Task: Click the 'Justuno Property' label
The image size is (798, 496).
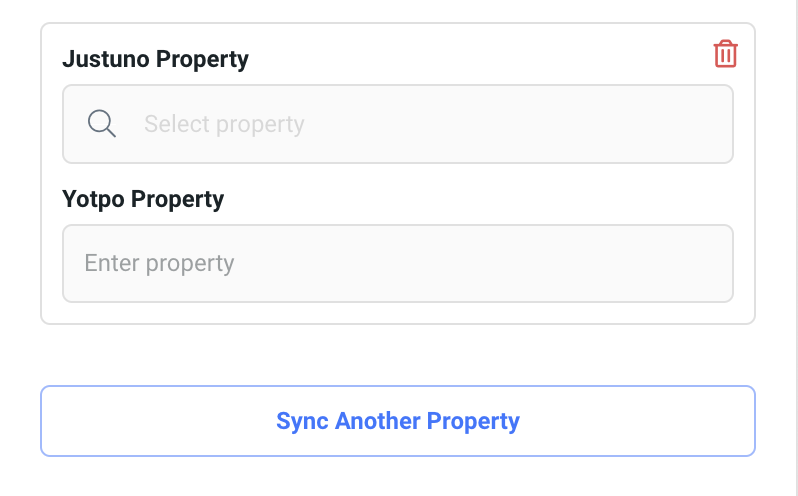Action: point(155,59)
